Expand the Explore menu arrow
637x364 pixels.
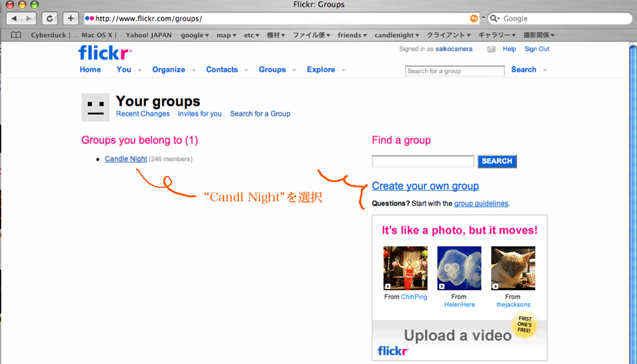(x=344, y=70)
